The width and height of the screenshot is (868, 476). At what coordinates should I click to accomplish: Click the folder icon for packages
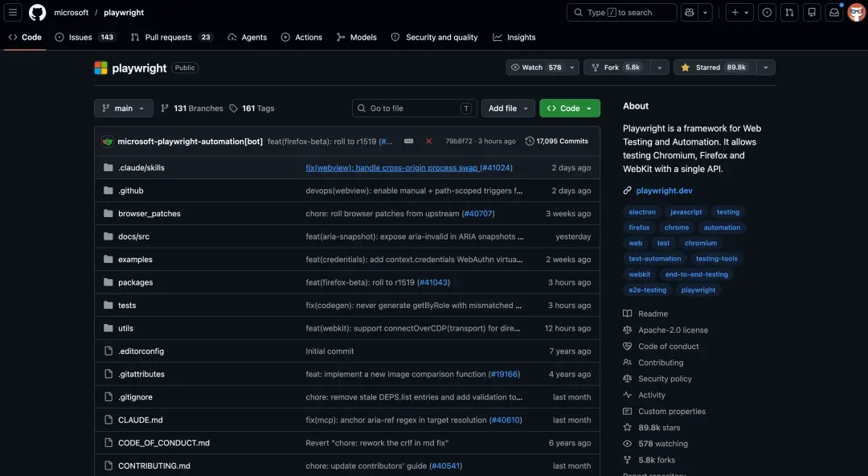[x=108, y=282]
